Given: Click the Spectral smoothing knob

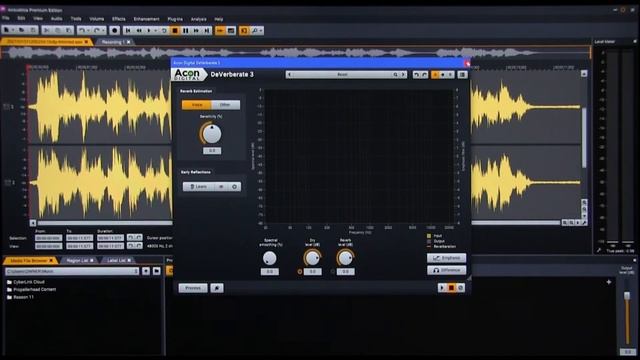Looking at the screenshot, I should pyautogui.click(x=269, y=258).
